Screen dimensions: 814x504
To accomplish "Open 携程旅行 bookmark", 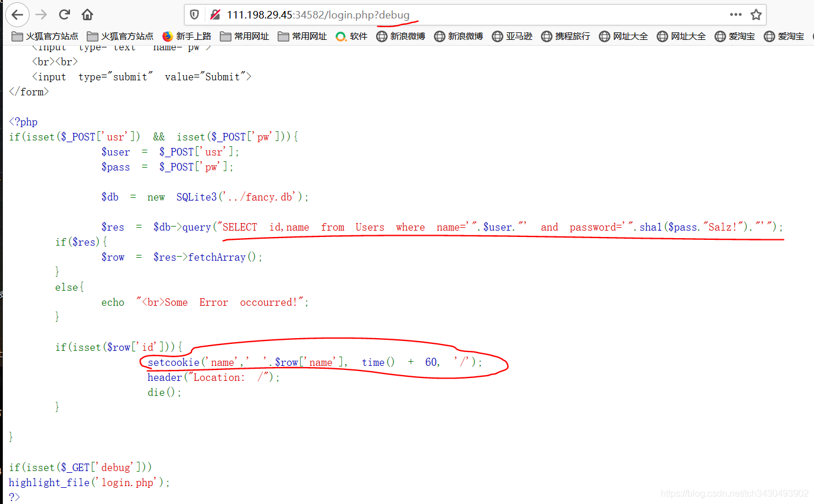I will click(566, 36).
